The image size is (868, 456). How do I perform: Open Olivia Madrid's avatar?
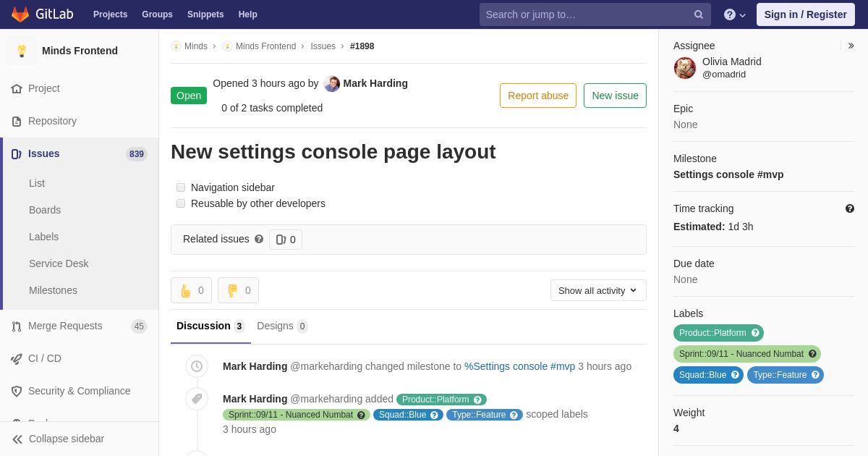coord(685,68)
